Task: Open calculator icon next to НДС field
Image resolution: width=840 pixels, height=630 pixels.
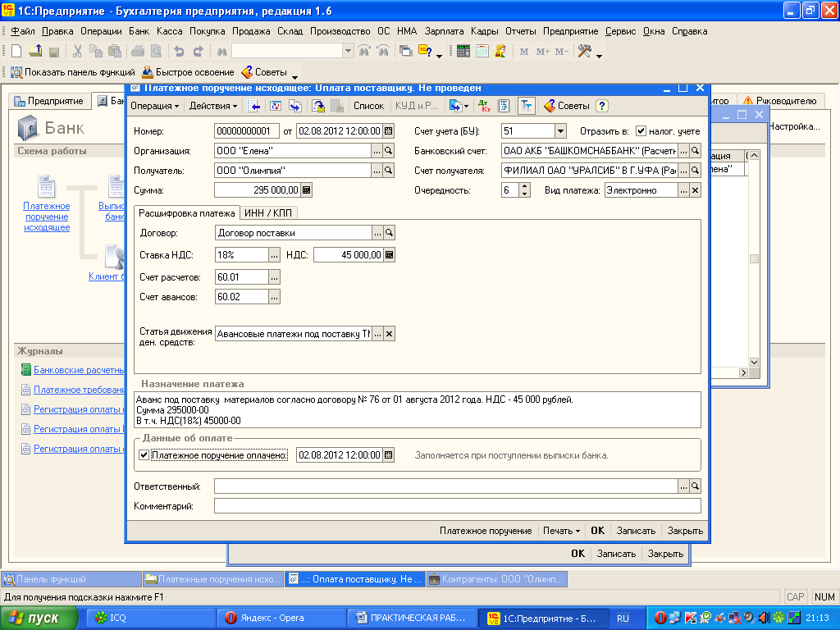Action: click(x=390, y=255)
